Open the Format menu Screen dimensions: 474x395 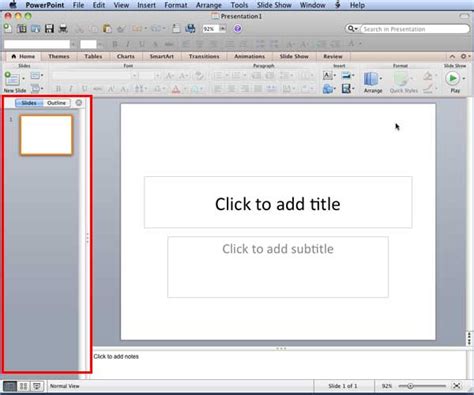click(x=176, y=5)
